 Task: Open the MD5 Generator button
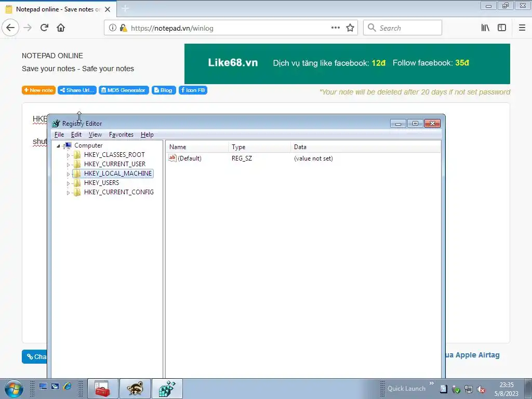[x=124, y=90]
